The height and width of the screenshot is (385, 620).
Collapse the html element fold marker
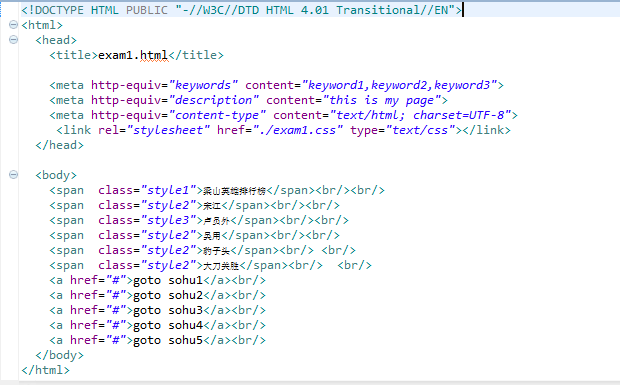[x=13, y=25]
